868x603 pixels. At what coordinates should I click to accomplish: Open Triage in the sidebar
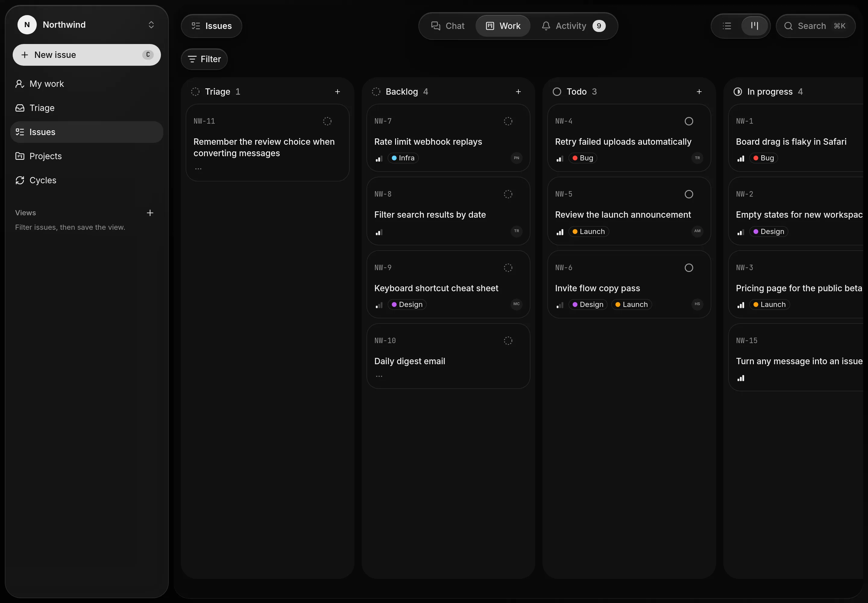click(x=87, y=108)
